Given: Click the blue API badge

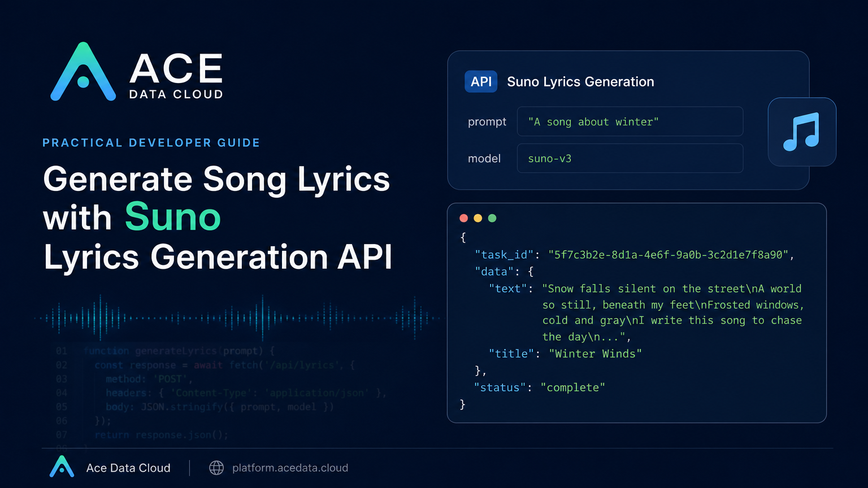Looking at the screenshot, I should point(481,81).
